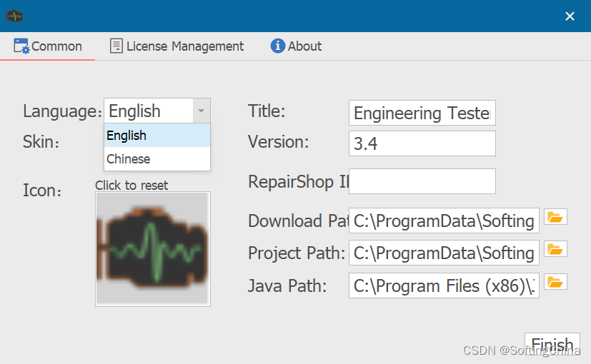This screenshot has width=591, height=364.
Task: Click the app icon in title bar
Action: [14, 16]
